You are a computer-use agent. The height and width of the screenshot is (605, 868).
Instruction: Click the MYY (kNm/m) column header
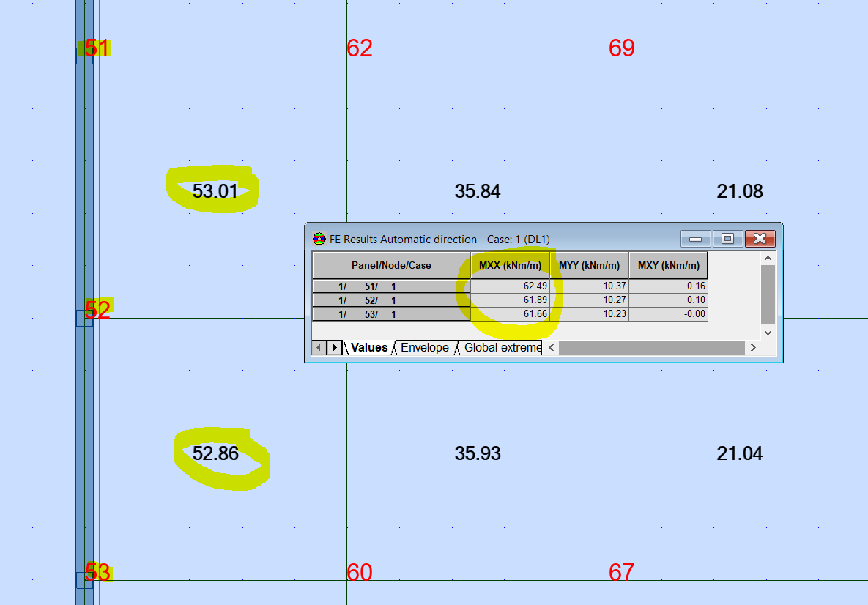click(588, 264)
